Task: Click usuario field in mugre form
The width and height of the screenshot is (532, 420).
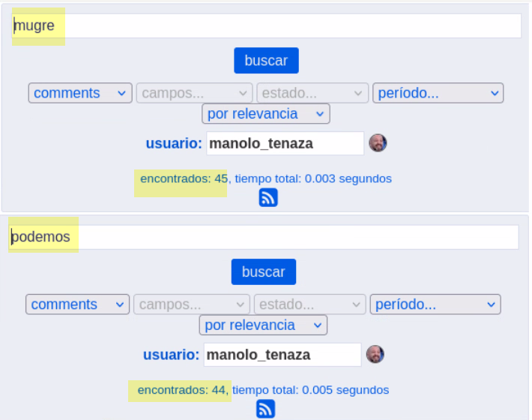Action: point(285,143)
